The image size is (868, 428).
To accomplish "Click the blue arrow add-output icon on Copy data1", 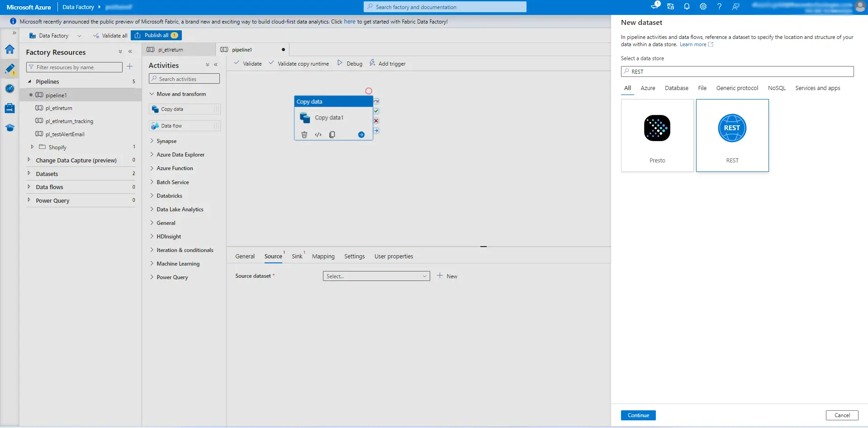I will [x=361, y=134].
